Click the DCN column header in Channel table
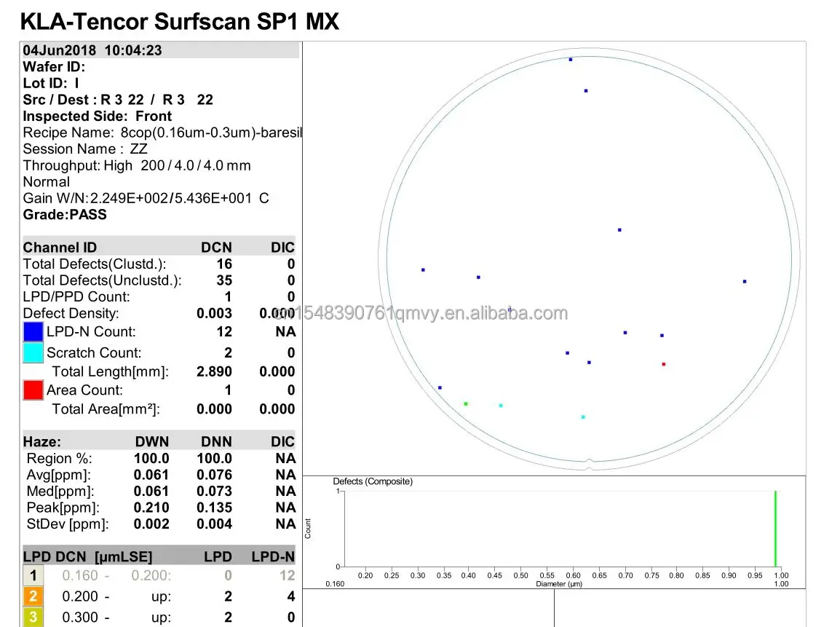Viewport: 840px width, 627px height. 216,247
